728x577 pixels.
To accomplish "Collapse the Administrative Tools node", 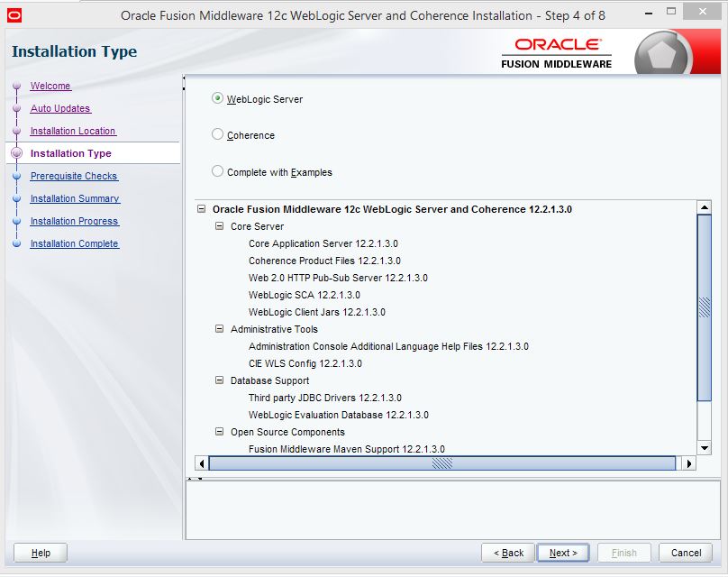I will click(x=219, y=329).
